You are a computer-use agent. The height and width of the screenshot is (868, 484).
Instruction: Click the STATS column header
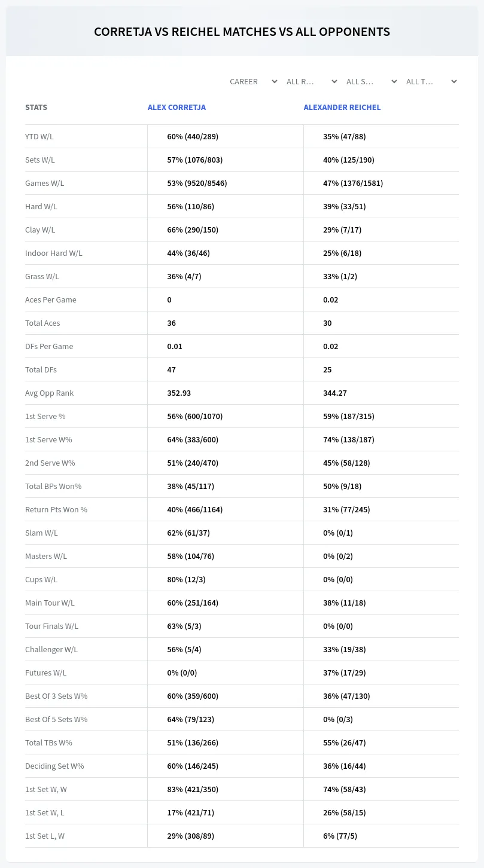[36, 108]
